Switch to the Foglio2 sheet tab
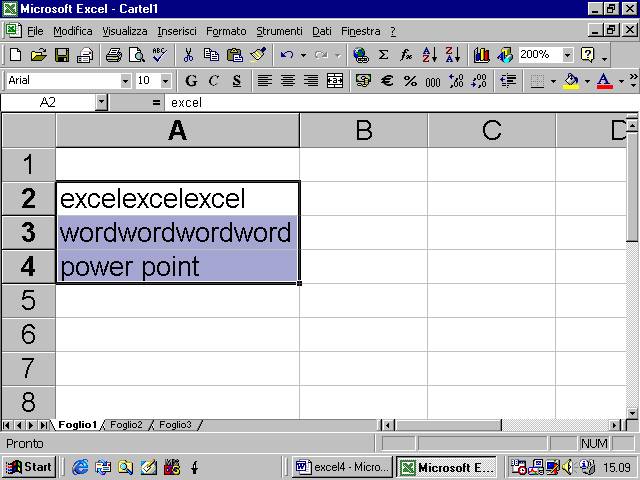 [127, 425]
